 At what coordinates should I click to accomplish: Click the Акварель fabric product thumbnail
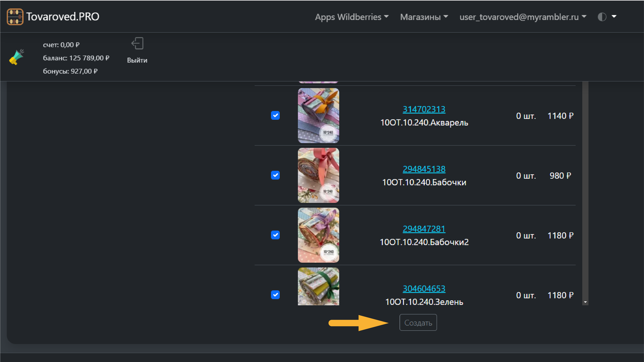click(318, 115)
